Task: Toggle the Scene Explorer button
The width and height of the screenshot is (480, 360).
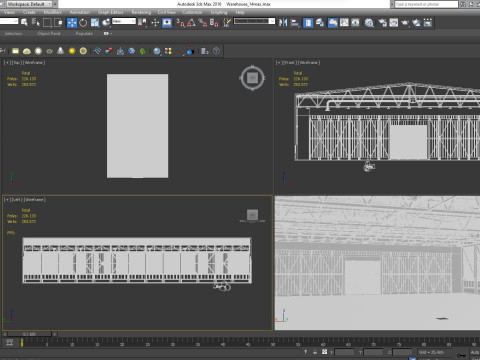Action: click(x=308, y=22)
